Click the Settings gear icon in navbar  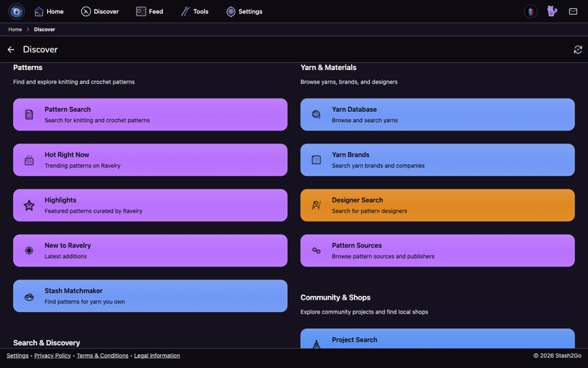pyautogui.click(x=231, y=12)
